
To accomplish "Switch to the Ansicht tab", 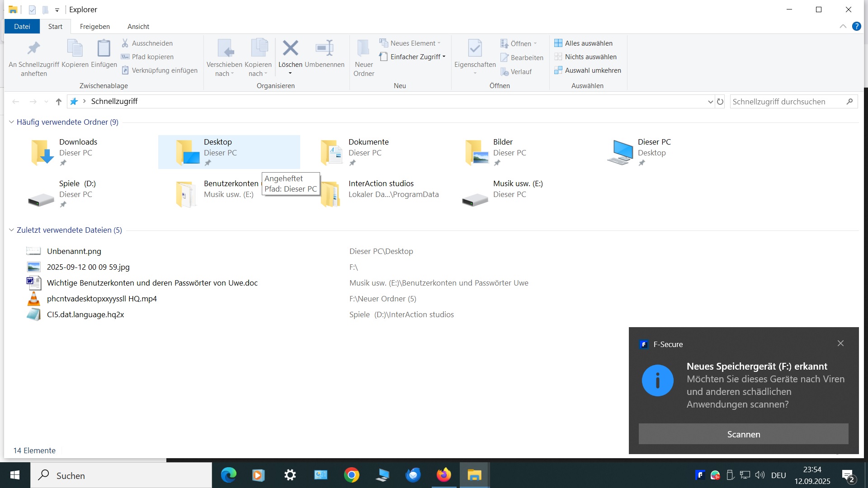I will coord(138,27).
